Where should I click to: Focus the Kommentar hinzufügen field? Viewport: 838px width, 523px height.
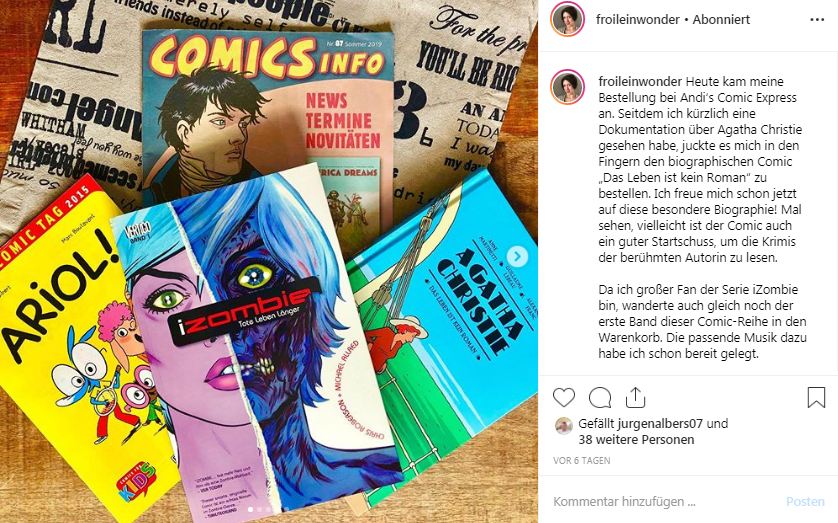point(663,502)
